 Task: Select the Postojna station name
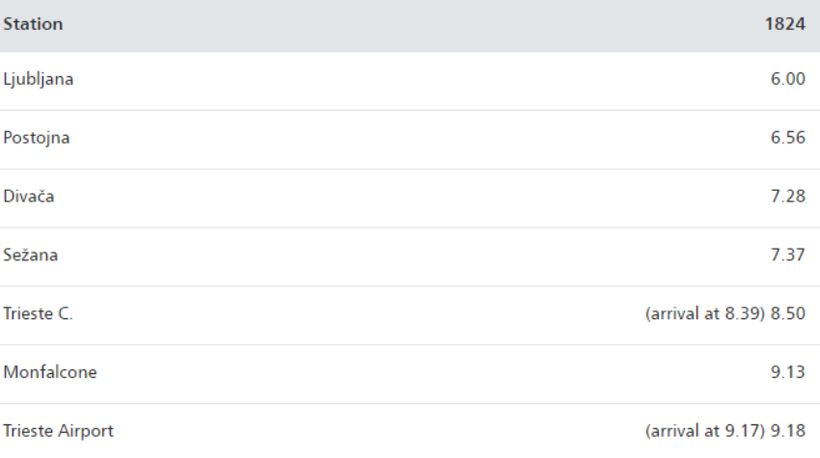click(36, 138)
